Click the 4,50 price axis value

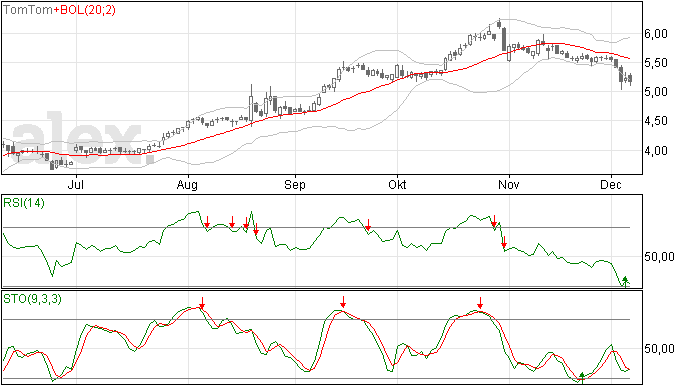point(656,121)
